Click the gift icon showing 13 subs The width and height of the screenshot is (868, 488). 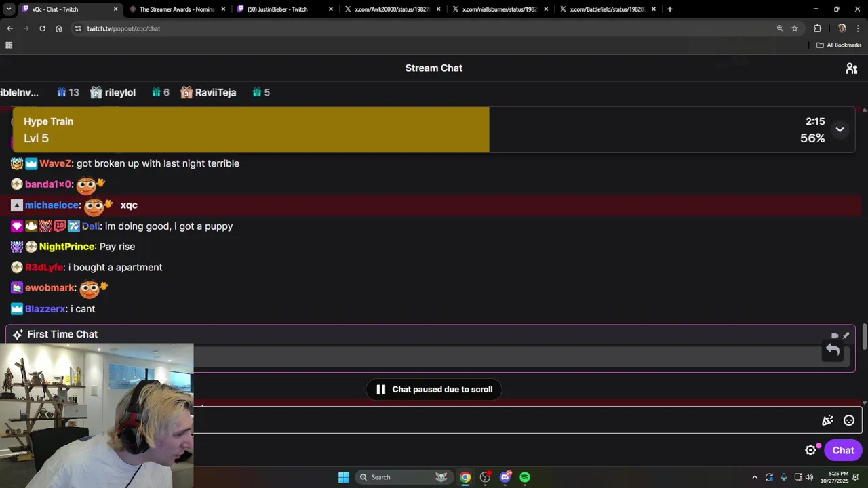(62, 93)
